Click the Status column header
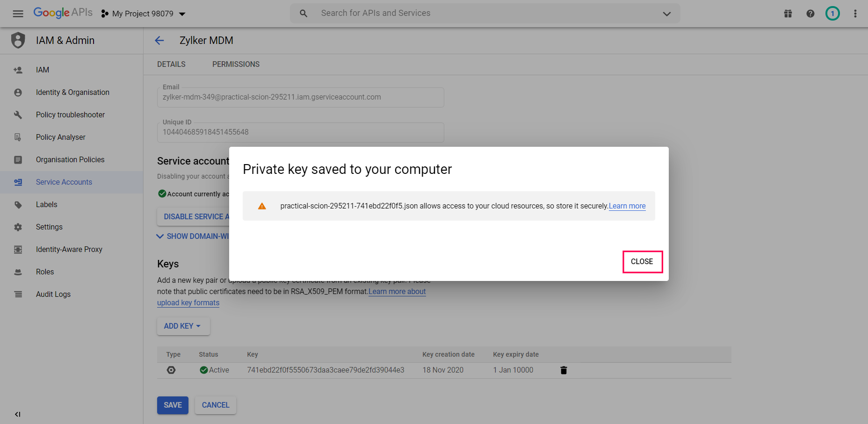Viewport: 868px width, 424px height. coord(209,355)
